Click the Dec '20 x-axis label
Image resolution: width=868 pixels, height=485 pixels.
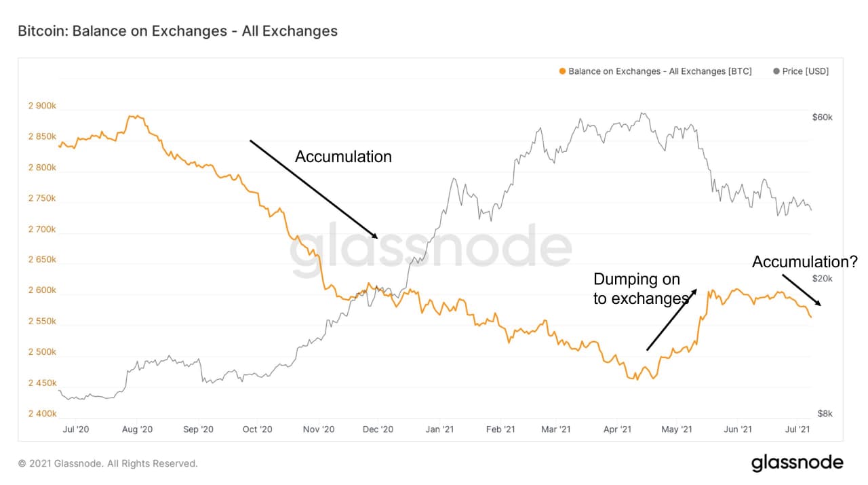click(x=378, y=429)
